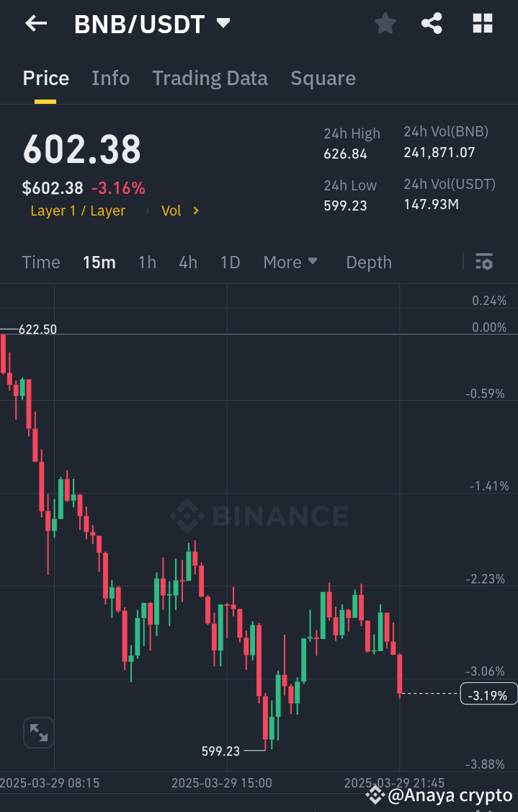This screenshot has height=812, width=518.
Task: Add BNB/USDT to favorites with the star
Action: click(x=385, y=23)
